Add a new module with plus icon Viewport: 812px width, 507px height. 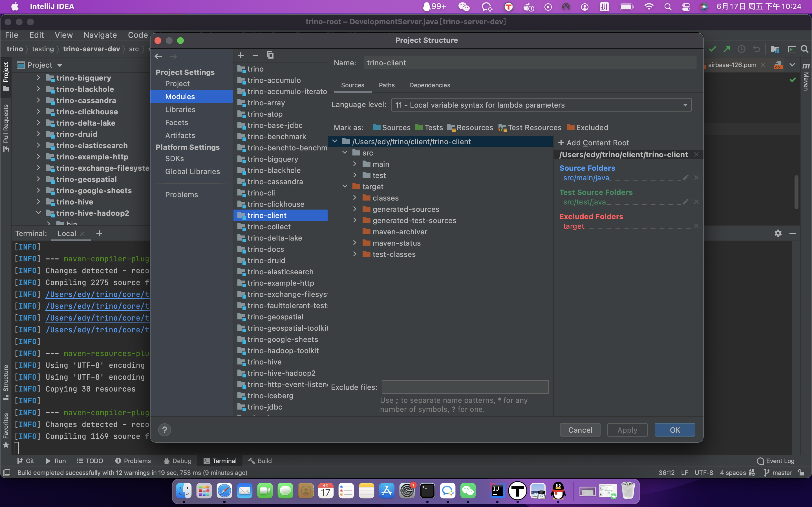pos(241,55)
